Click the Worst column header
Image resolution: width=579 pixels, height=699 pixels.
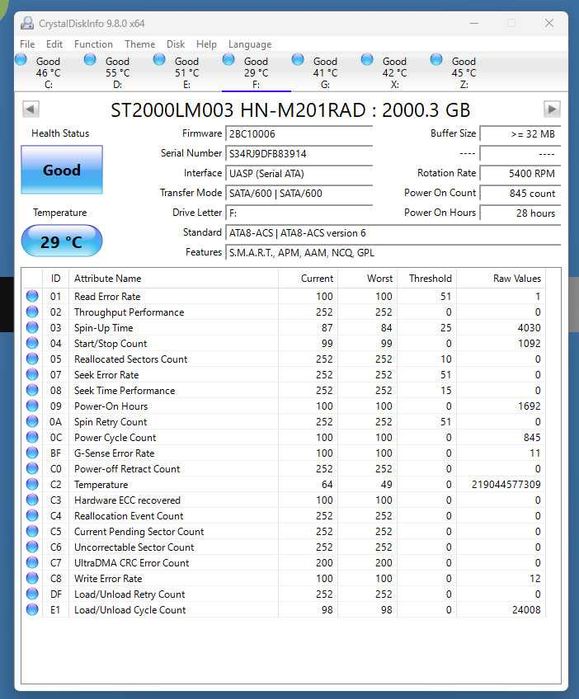coord(367,279)
